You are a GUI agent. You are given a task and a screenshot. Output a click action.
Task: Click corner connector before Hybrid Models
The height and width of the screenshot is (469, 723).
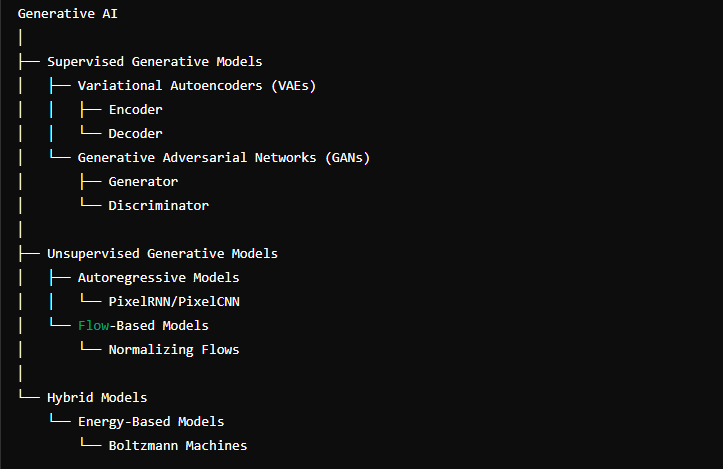pyautogui.click(x=29, y=394)
